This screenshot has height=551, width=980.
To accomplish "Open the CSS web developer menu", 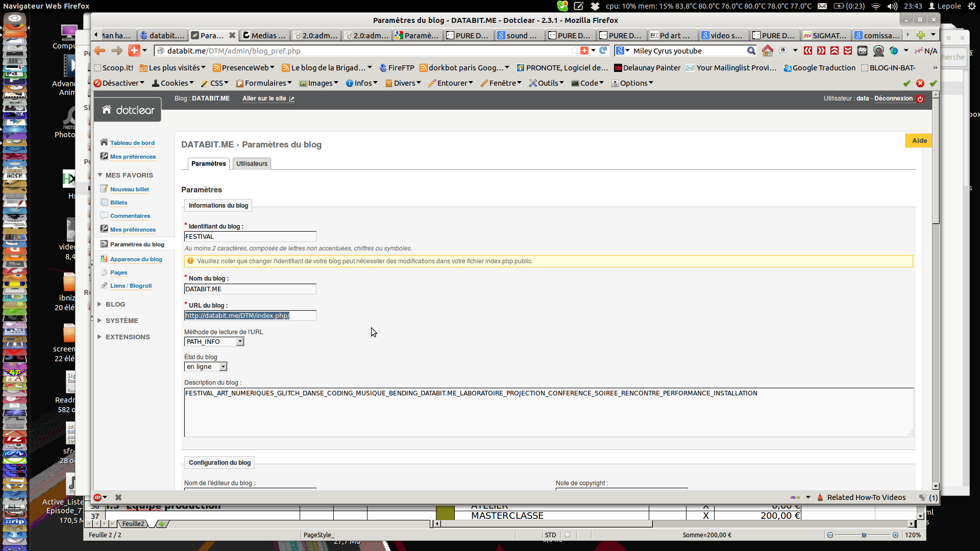I will point(216,83).
